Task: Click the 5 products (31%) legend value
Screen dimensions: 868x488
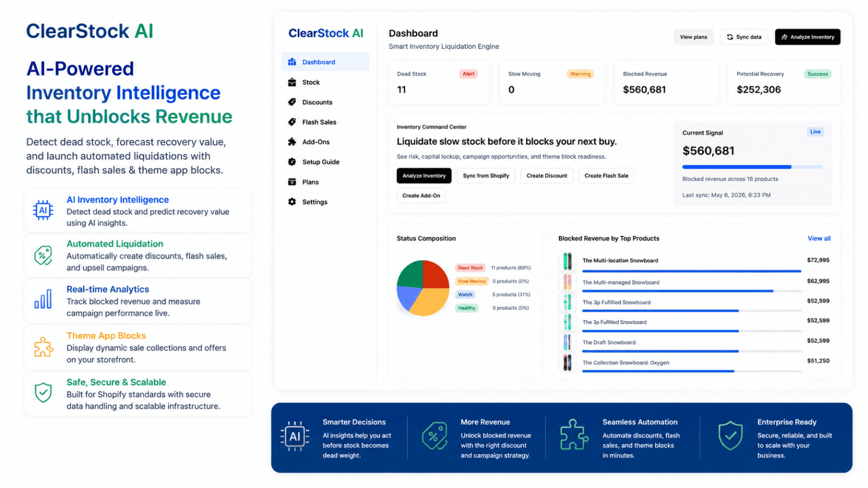Action: (511, 295)
